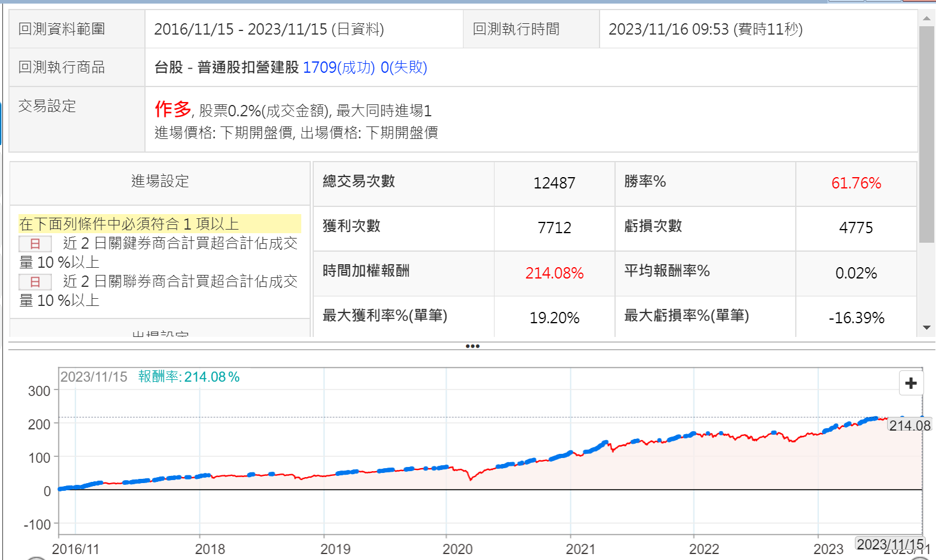Screen dimensions: 936x560
Task: Click the 日 icon beside 關鍵券商 condition
Action: 35,243
